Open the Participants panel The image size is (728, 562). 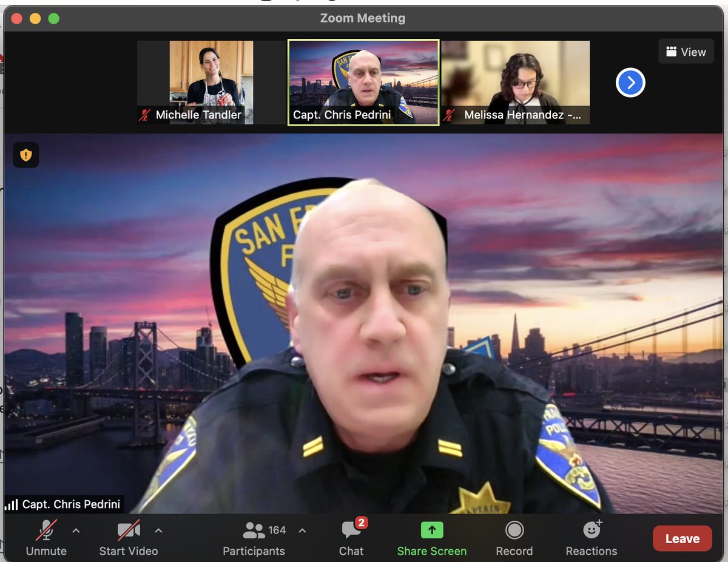click(x=254, y=538)
